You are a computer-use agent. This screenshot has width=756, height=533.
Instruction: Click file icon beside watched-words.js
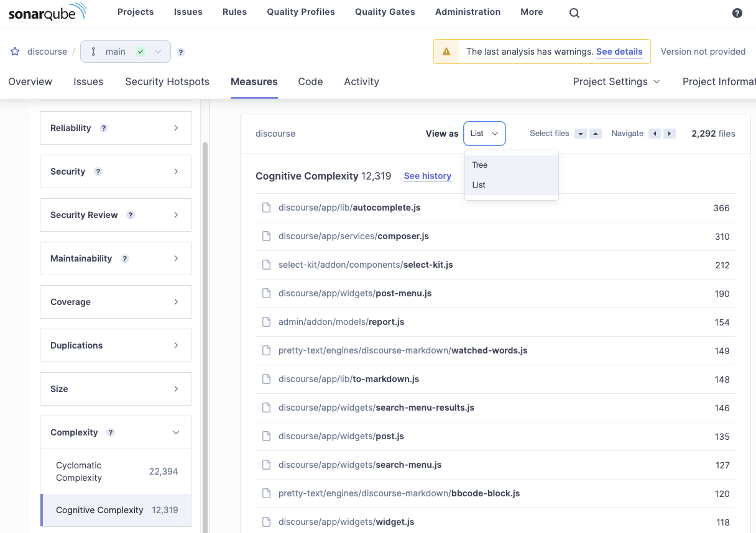266,350
